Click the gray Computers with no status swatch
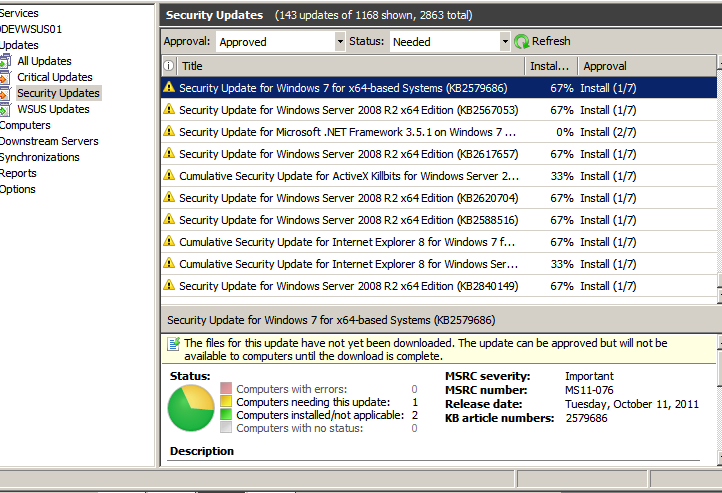 (226, 427)
